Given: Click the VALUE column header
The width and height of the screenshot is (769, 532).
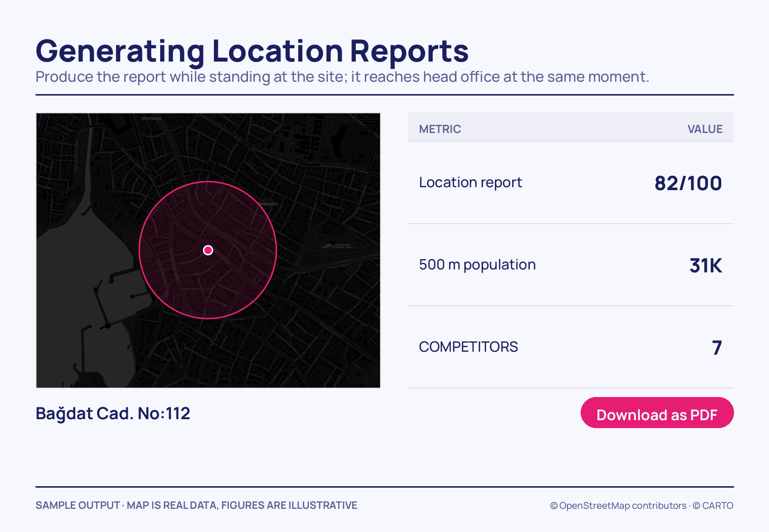Looking at the screenshot, I should (705, 129).
